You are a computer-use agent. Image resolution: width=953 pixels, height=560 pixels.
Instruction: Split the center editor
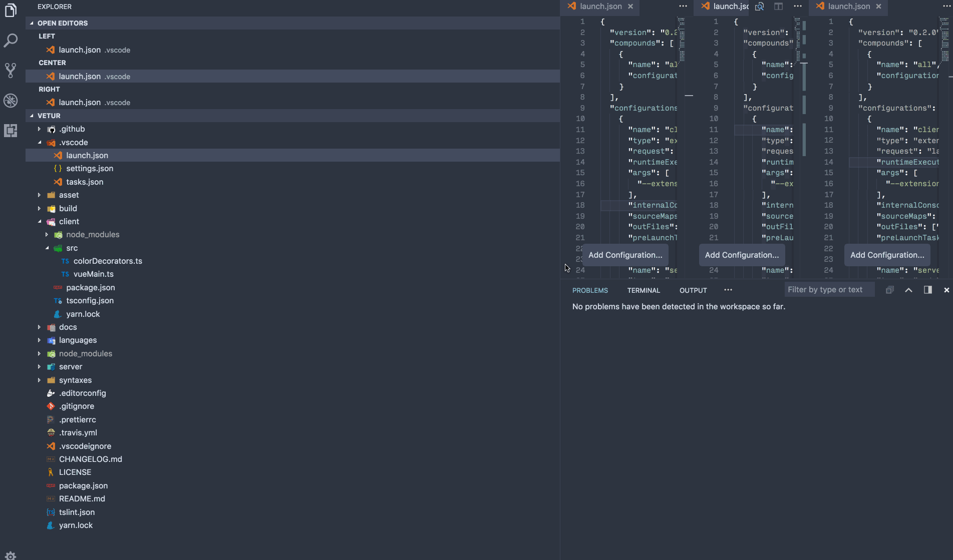point(778,7)
